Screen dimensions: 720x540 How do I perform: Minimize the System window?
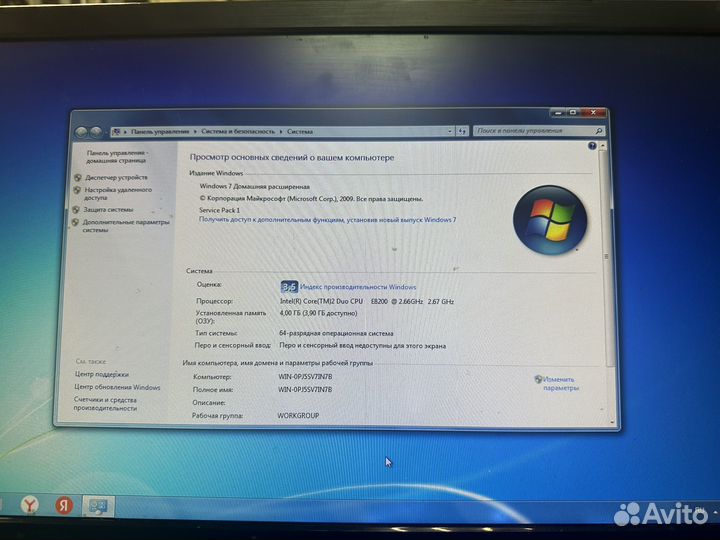[x=558, y=112]
